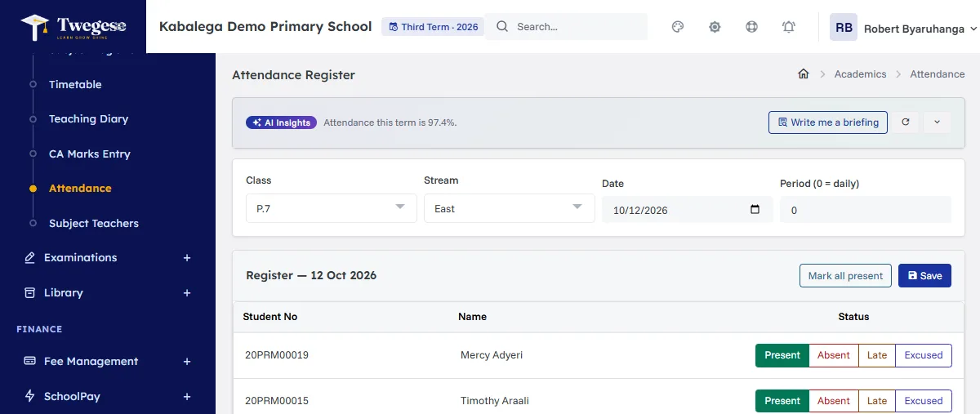Mark Timothy Araali as Absent
The image size is (980, 414).
click(834, 401)
